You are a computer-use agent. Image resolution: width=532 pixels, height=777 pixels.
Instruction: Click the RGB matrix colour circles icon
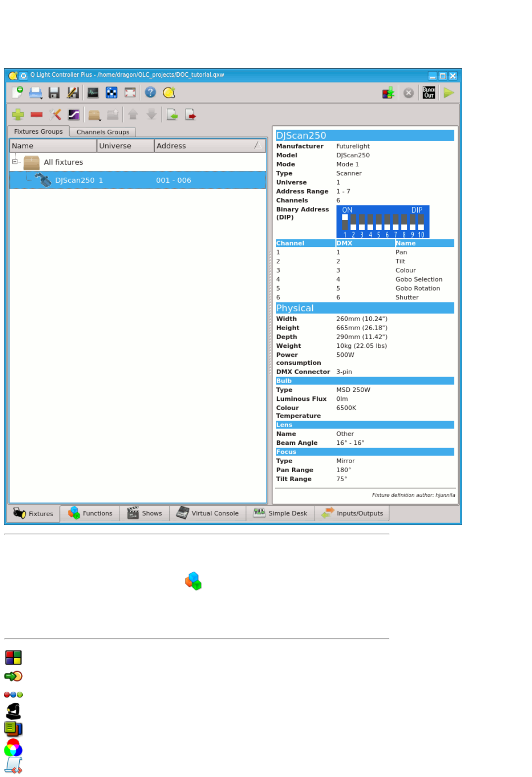13,747
